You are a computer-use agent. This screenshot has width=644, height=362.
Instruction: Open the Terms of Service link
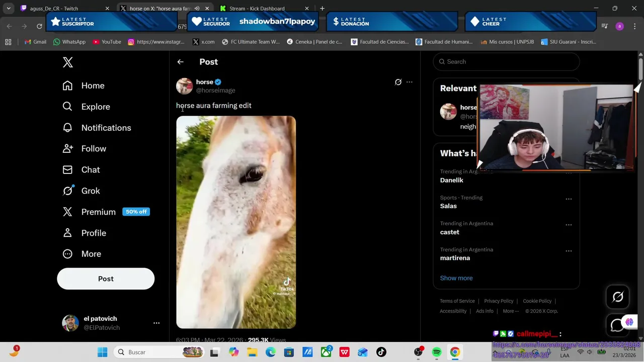[x=457, y=301]
